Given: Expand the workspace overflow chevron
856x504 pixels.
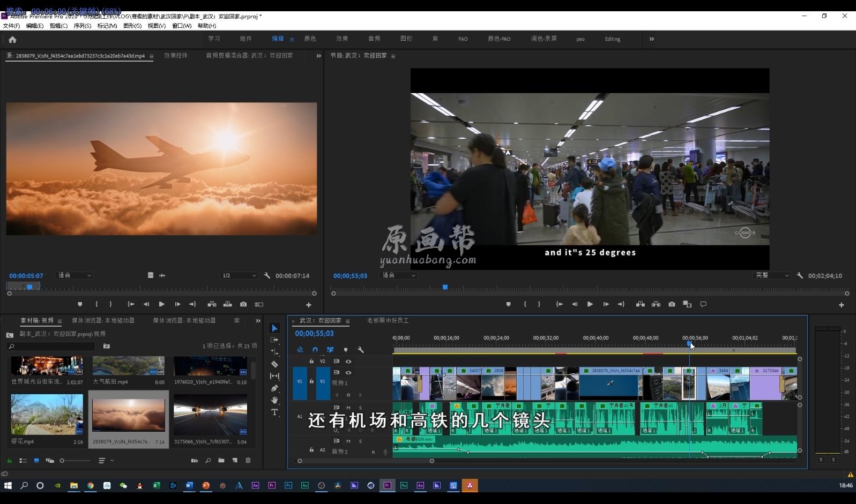Looking at the screenshot, I should click(651, 39).
